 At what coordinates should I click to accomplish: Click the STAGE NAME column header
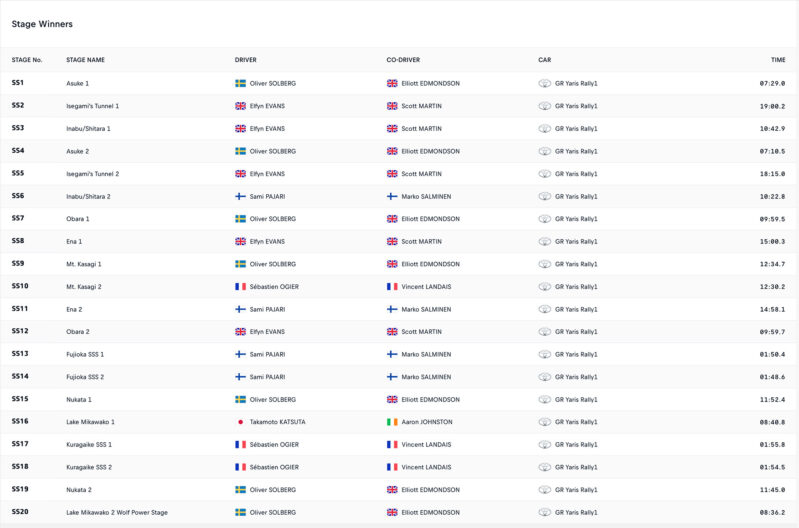pyautogui.click(x=86, y=60)
